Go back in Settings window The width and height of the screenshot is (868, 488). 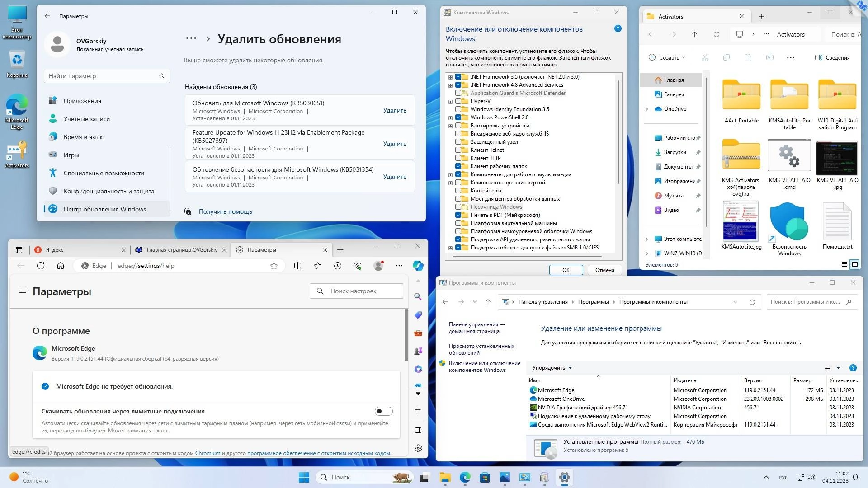pos(47,16)
